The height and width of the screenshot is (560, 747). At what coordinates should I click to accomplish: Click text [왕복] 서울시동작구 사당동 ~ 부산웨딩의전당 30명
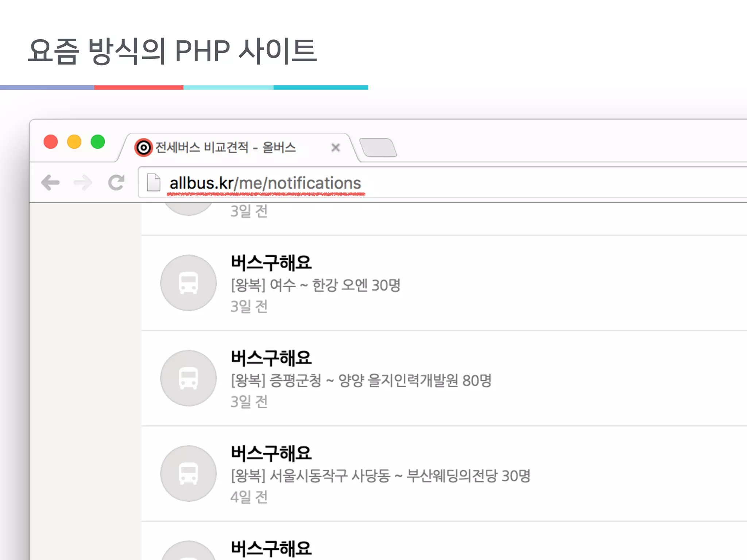pyautogui.click(x=381, y=476)
